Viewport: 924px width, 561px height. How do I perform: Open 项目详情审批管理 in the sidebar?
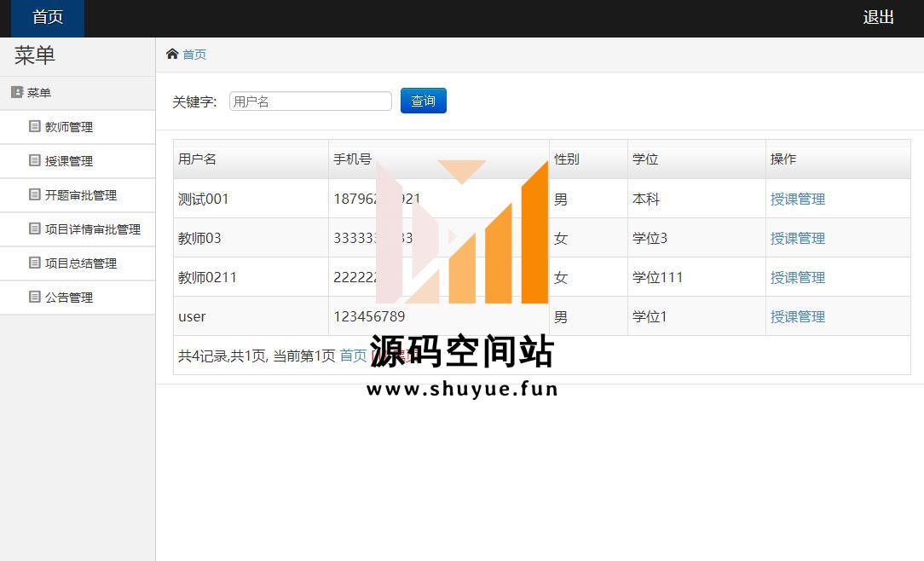78,230
